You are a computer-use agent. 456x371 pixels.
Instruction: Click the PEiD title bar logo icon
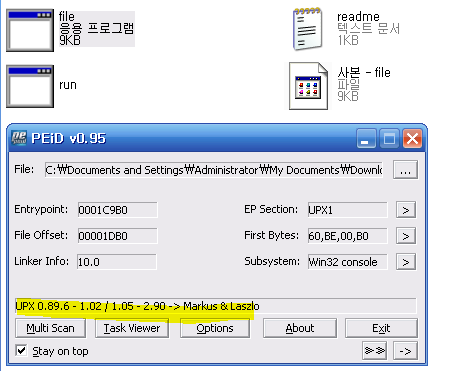coord(19,138)
